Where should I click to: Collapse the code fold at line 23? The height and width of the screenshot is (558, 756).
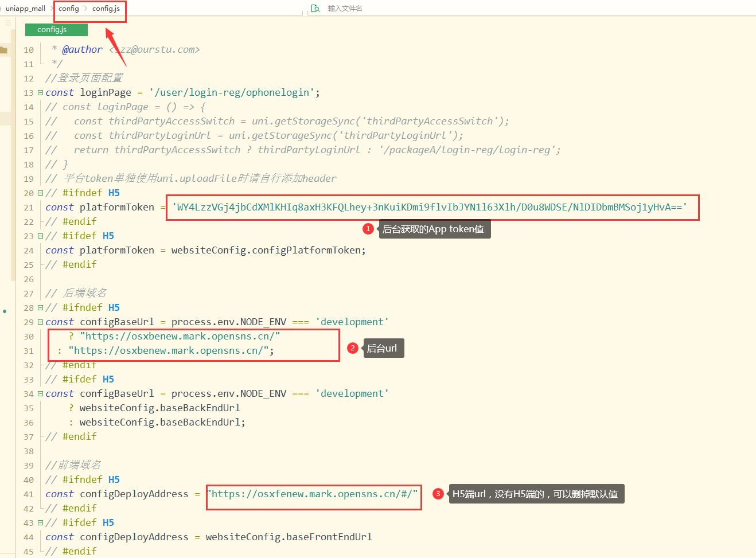click(x=40, y=236)
